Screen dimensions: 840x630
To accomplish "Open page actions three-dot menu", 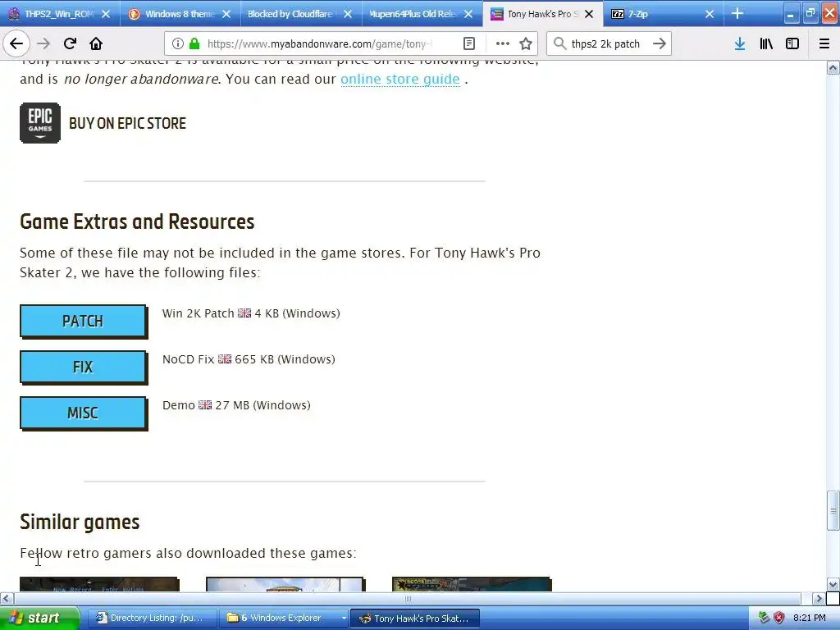I will click(503, 43).
